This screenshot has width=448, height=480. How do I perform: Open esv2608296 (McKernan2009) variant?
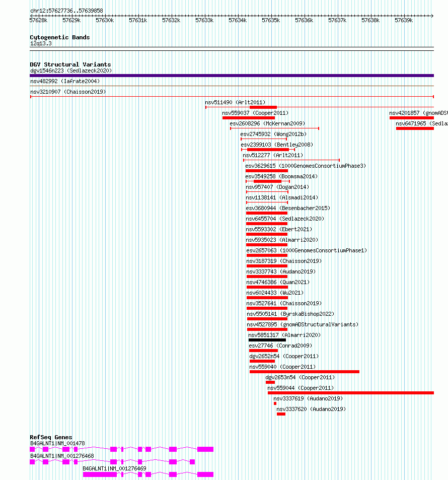267,124
